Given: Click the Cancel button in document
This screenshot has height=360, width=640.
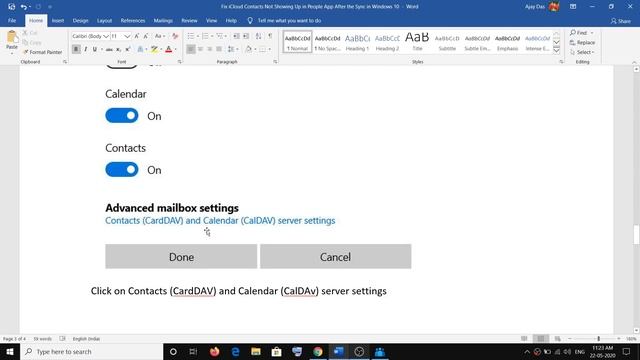Looking at the screenshot, I should (336, 257).
